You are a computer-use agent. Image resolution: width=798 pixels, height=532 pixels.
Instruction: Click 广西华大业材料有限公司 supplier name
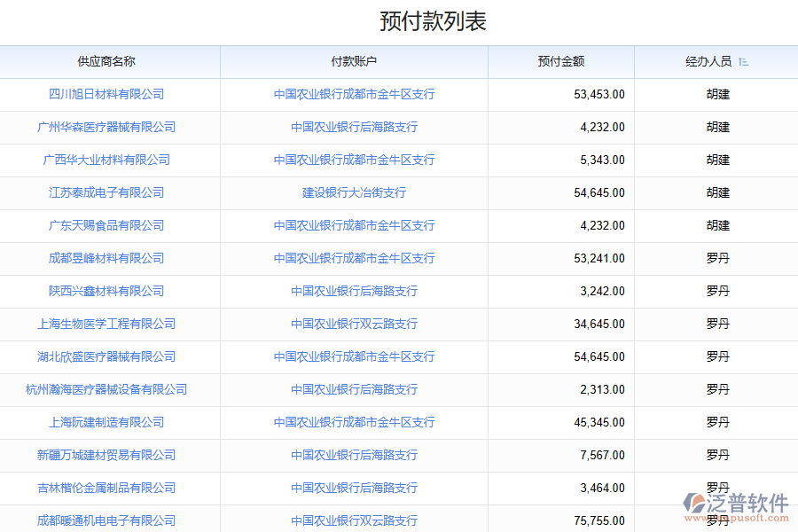coord(106,160)
